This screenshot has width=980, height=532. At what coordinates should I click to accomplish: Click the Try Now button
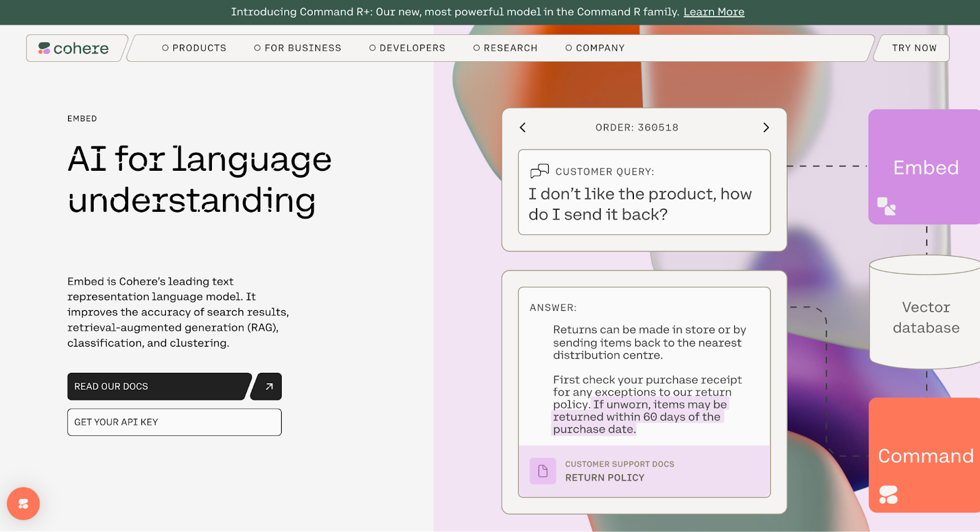point(914,48)
